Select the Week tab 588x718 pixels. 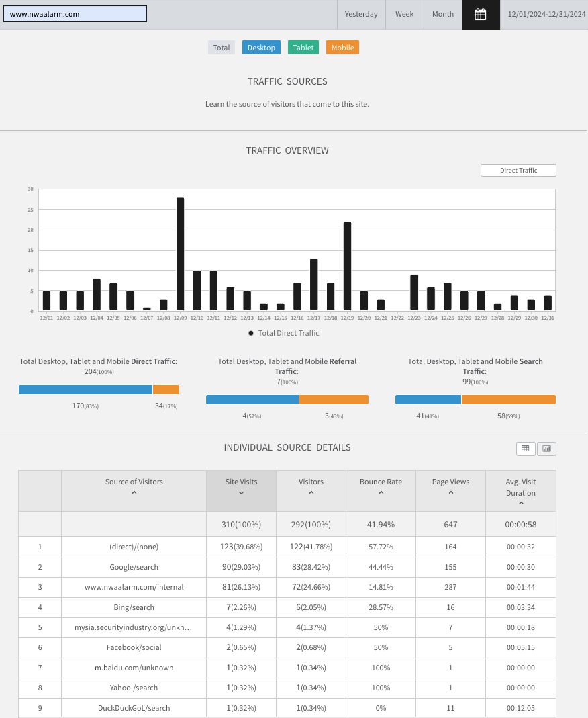click(405, 14)
